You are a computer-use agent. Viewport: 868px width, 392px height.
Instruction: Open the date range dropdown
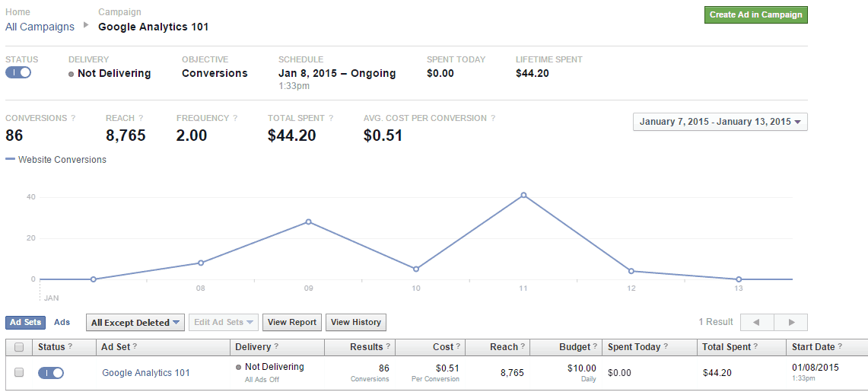coord(720,122)
